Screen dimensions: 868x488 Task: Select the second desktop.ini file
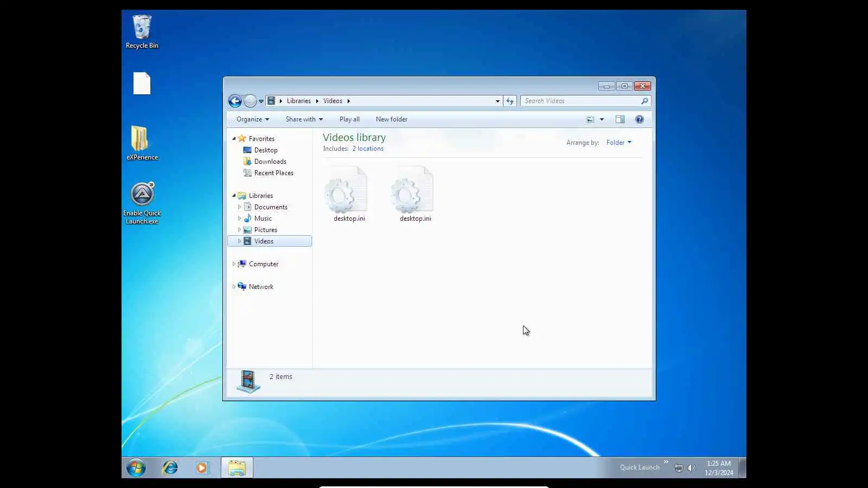click(415, 194)
